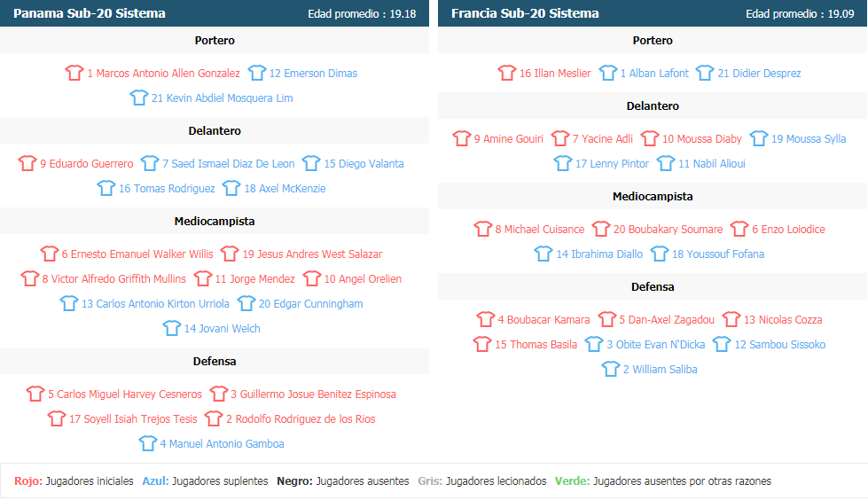Open Moussa Diaby player link
The image size is (868, 500).
[702, 138]
